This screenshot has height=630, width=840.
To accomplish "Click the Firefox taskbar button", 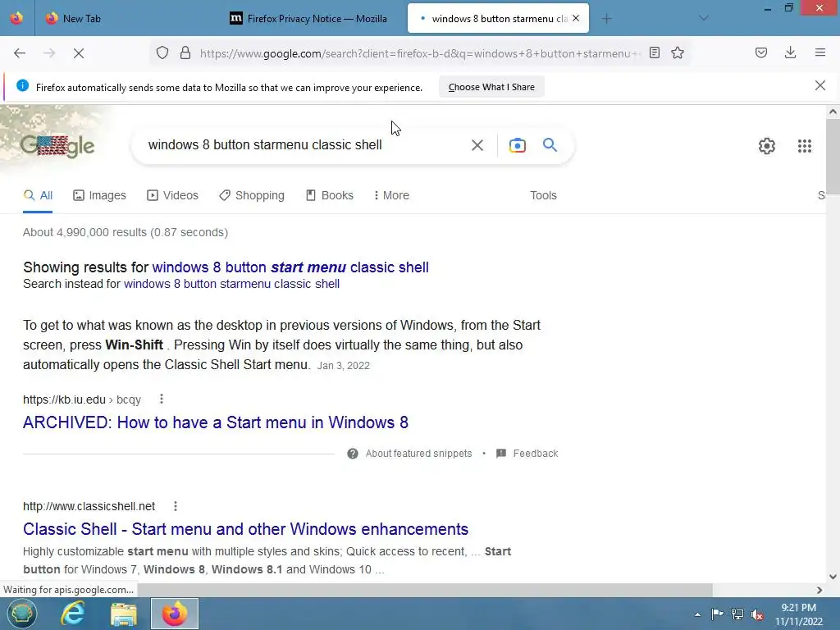I will (x=175, y=614).
